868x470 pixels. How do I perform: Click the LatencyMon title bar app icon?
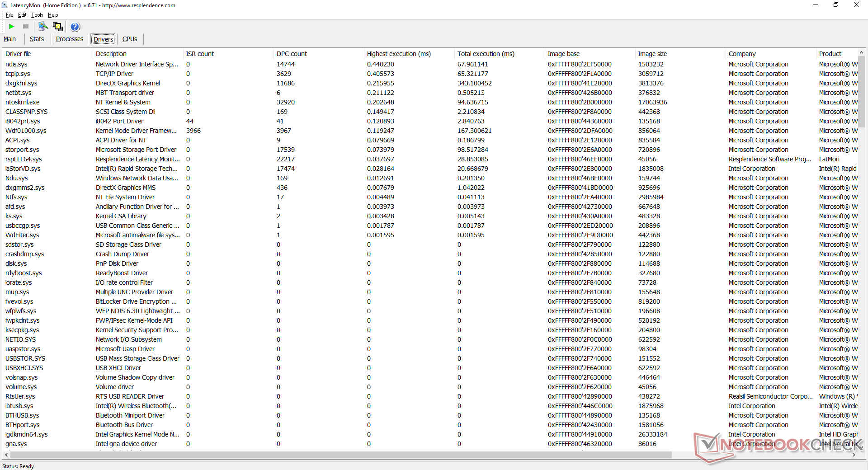click(5, 5)
